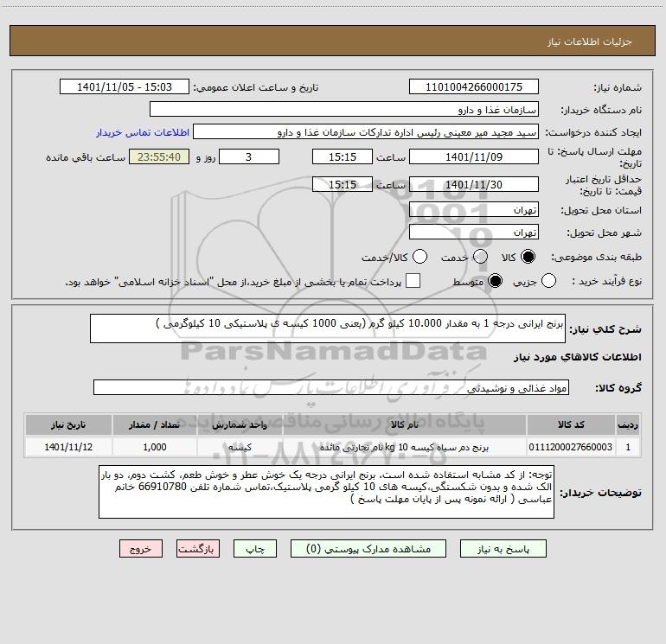Select the خدمت radio button
Screen dimensions: 666x644
[x=480, y=257]
